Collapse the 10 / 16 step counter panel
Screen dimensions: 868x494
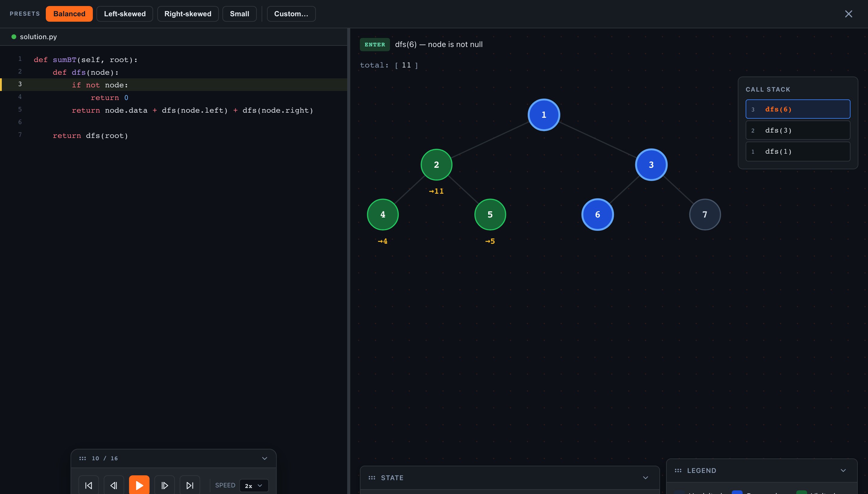264,458
